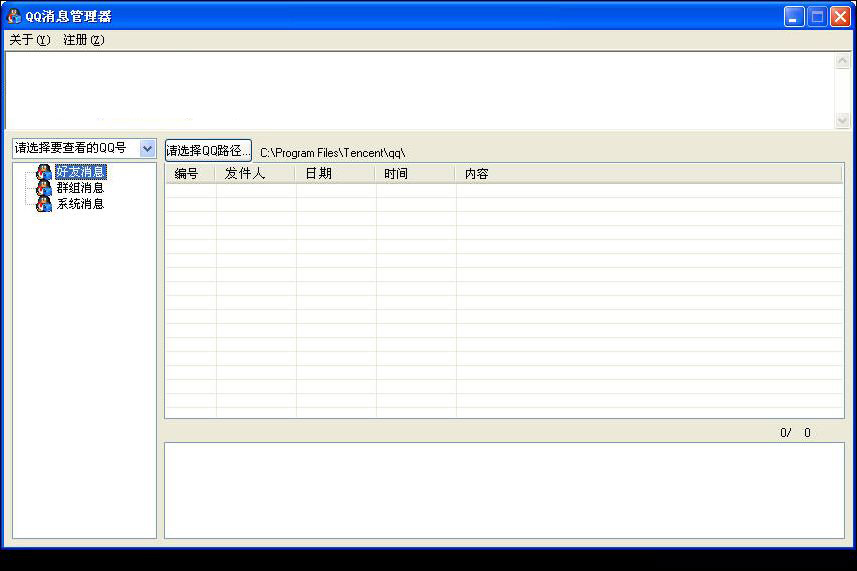Open the 关于(Y) menu

tap(30, 40)
